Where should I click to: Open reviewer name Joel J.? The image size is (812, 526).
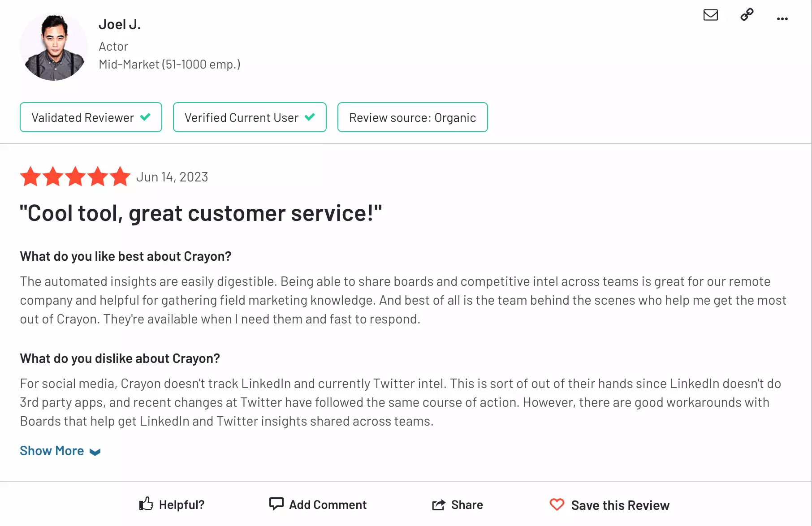click(x=120, y=24)
